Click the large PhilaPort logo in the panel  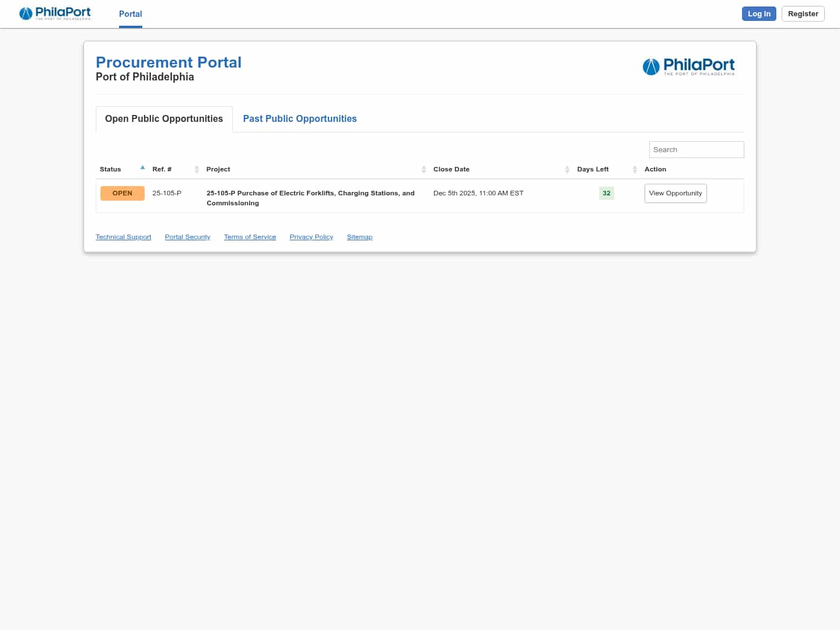pyautogui.click(x=688, y=66)
